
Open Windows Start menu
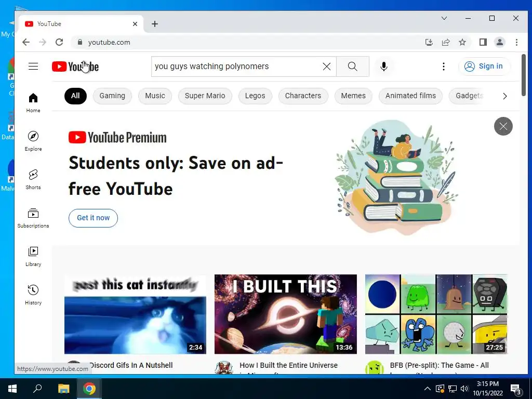(12, 389)
